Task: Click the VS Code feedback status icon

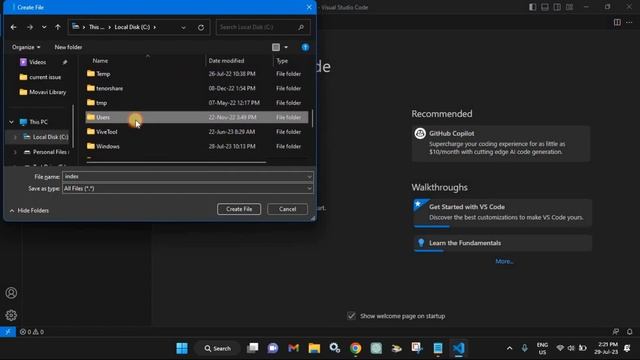Action: tap(616, 332)
